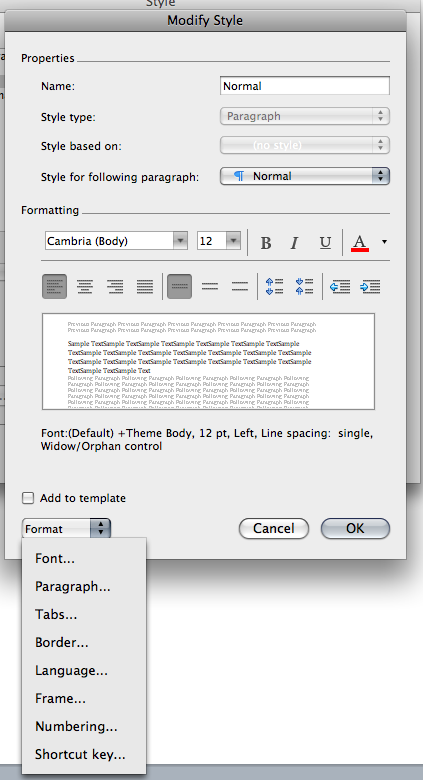Open Style for following paragraph dropdown
The image size is (423, 780).
pyautogui.click(x=305, y=176)
